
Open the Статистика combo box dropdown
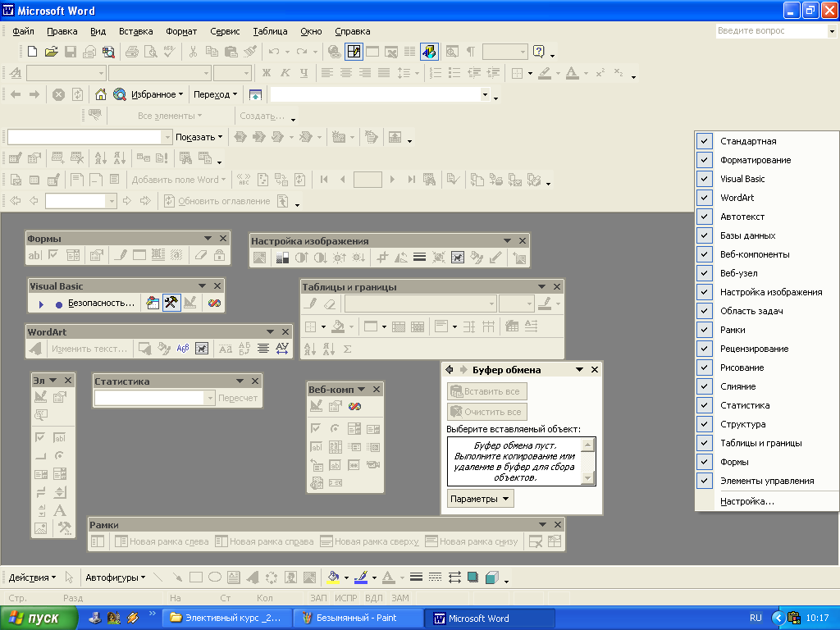(x=210, y=398)
